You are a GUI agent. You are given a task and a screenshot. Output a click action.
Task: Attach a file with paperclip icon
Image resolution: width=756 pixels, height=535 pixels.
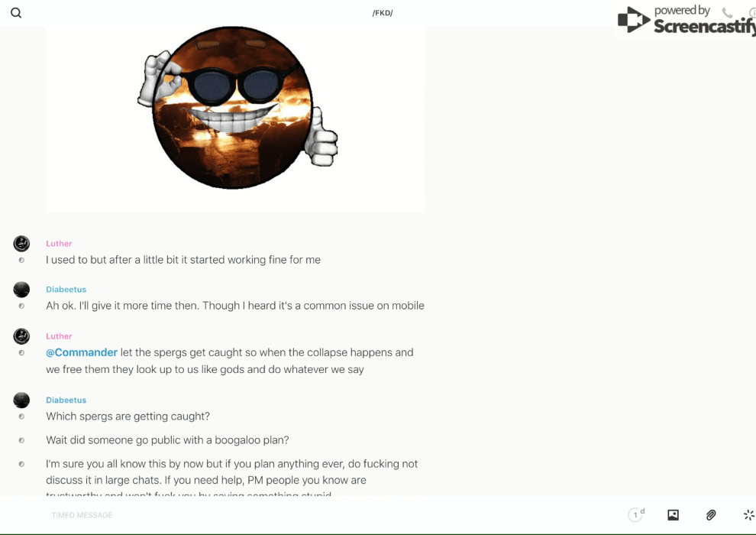(711, 514)
